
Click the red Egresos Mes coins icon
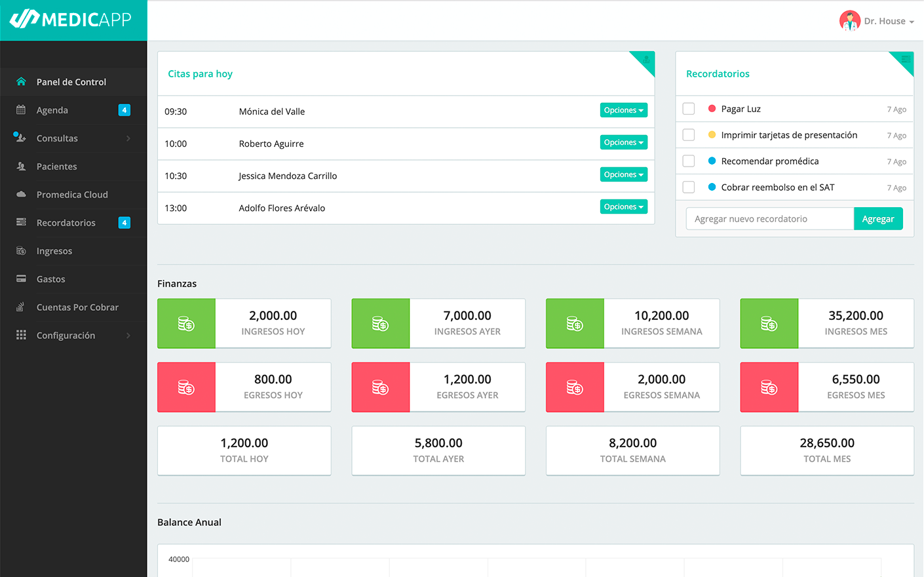pos(769,388)
